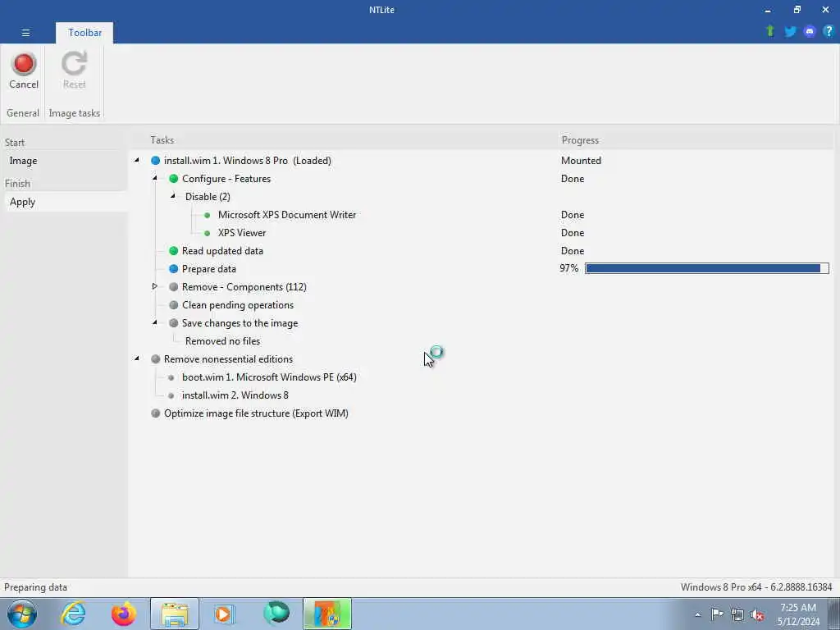Screen dimensions: 840x630
Task: Click the gray dot beside Remove - Components
Action: click(x=174, y=287)
